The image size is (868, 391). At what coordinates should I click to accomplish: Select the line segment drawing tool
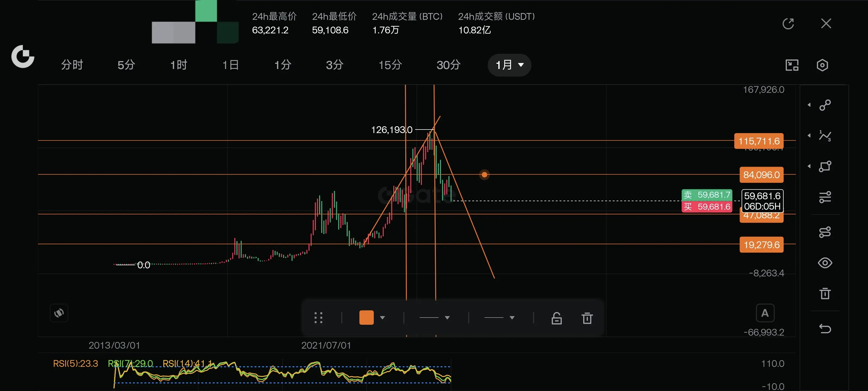coord(825,105)
